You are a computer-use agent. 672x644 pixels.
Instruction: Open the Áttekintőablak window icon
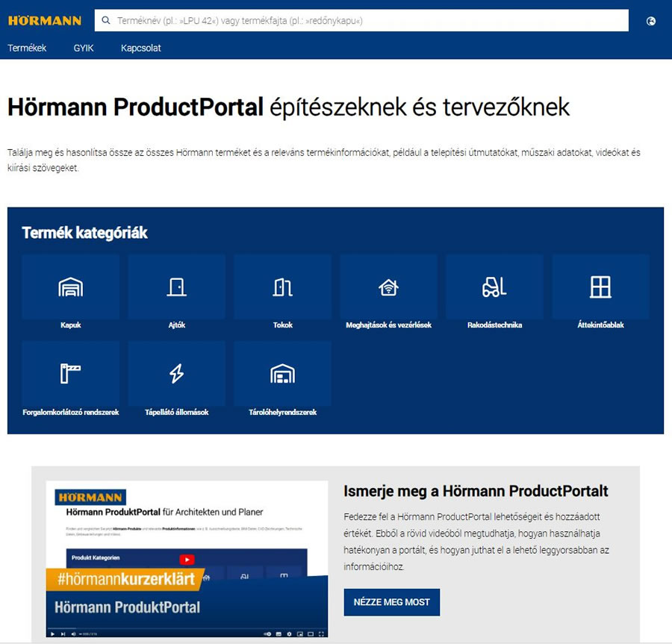(x=600, y=287)
